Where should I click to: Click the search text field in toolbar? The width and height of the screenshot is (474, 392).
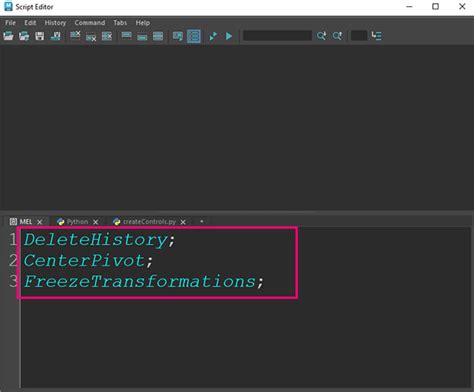[x=277, y=36]
